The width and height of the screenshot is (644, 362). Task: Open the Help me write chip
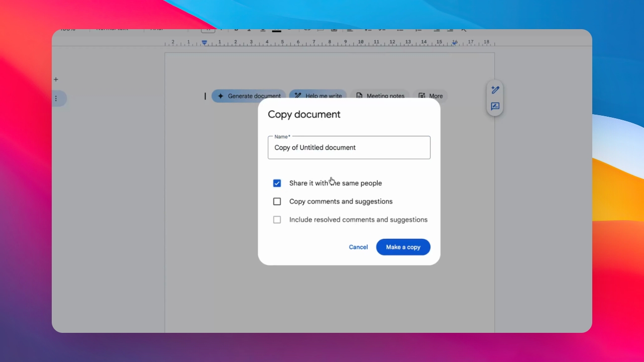pos(318,96)
